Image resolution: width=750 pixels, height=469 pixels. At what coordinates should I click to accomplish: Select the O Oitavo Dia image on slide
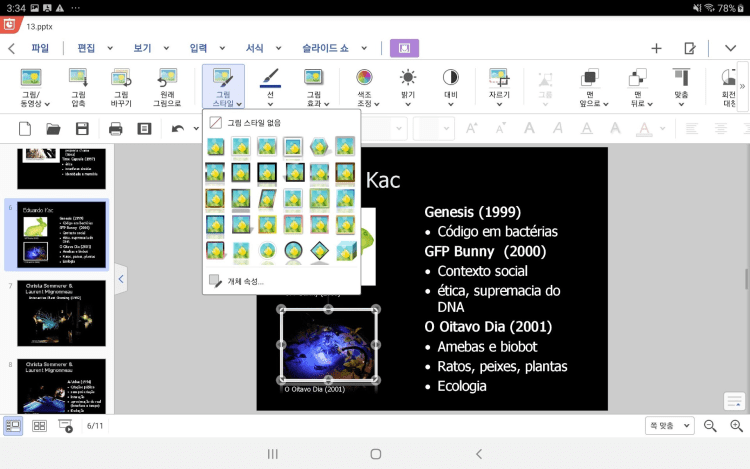click(x=329, y=344)
